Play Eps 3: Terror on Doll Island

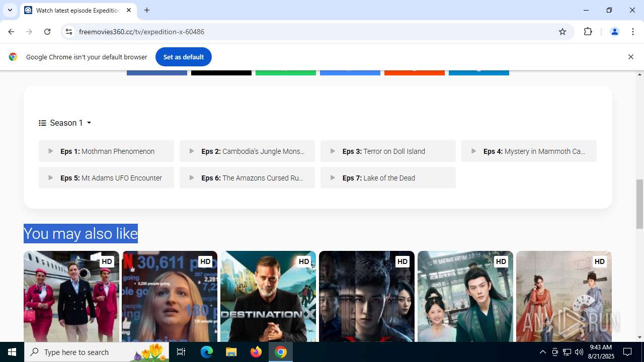pos(388,151)
